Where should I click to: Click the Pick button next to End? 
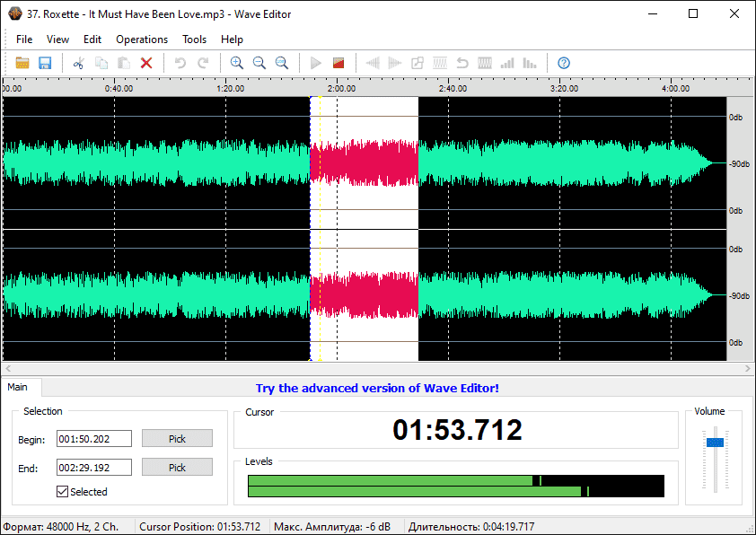pyautogui.click(x=177, y=467)
